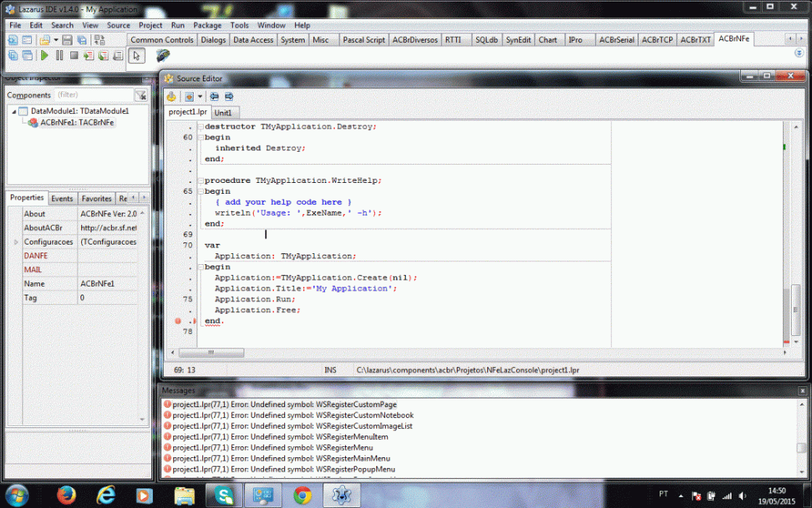The height and width of the screenshot is (508, 812).
Task: Pick the ACBrNFe component icon in palette
Action: pos(162,55)
